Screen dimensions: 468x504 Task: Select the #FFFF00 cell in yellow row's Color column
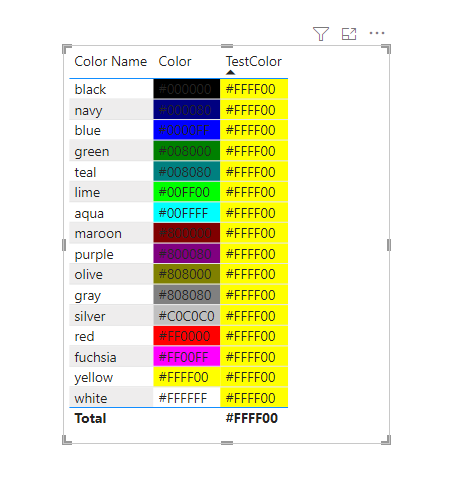click(187, 377)
